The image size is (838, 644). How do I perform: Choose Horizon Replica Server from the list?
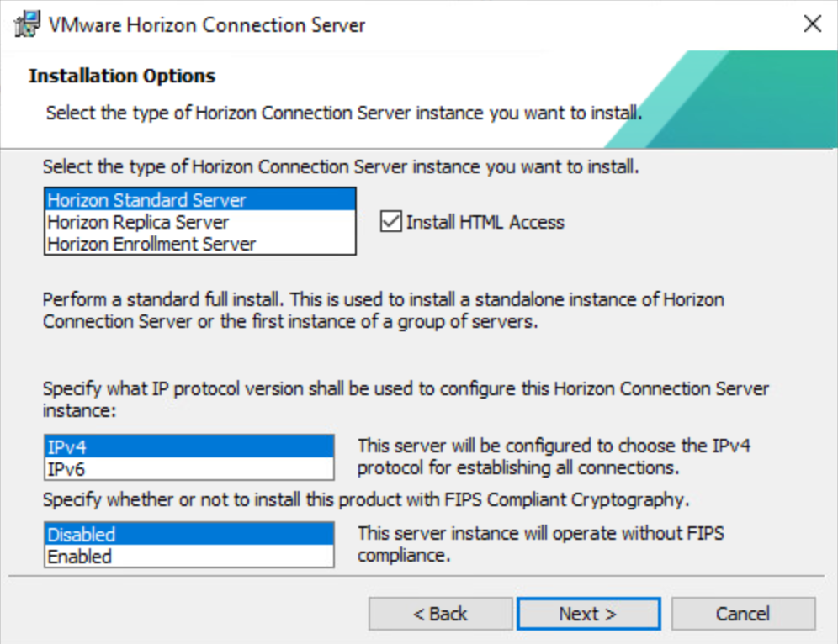point(139,222)
